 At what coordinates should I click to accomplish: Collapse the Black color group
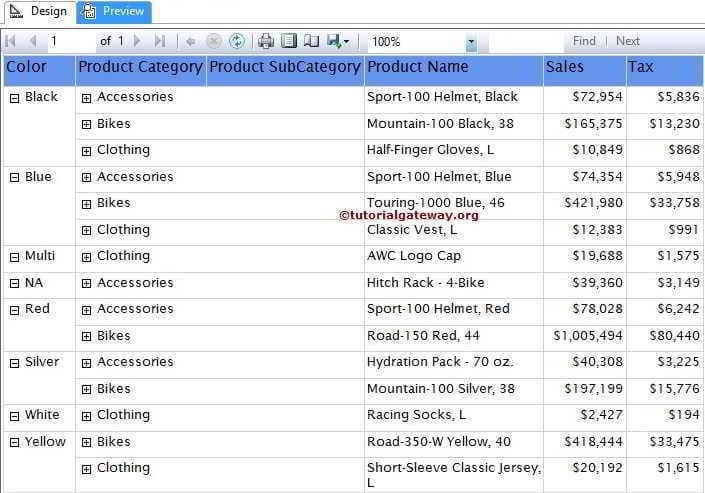coord(14,98)
